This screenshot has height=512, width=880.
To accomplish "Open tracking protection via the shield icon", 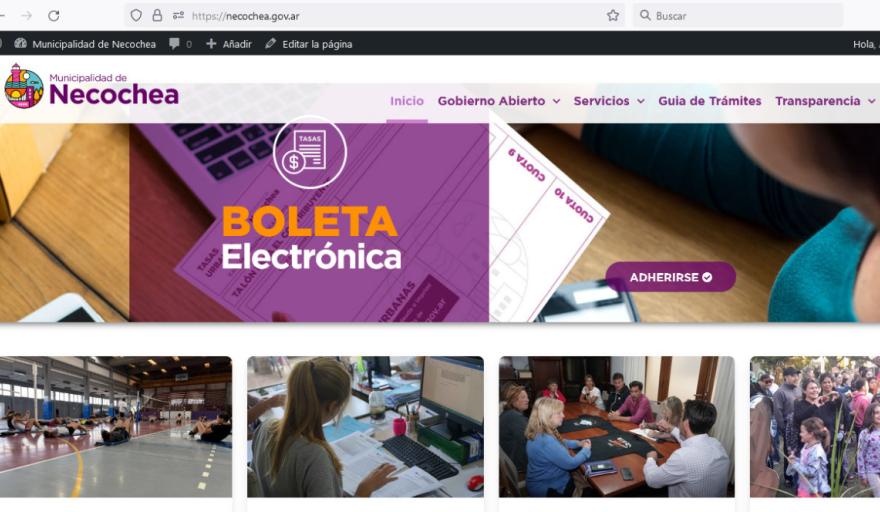I will coord(136,16).
